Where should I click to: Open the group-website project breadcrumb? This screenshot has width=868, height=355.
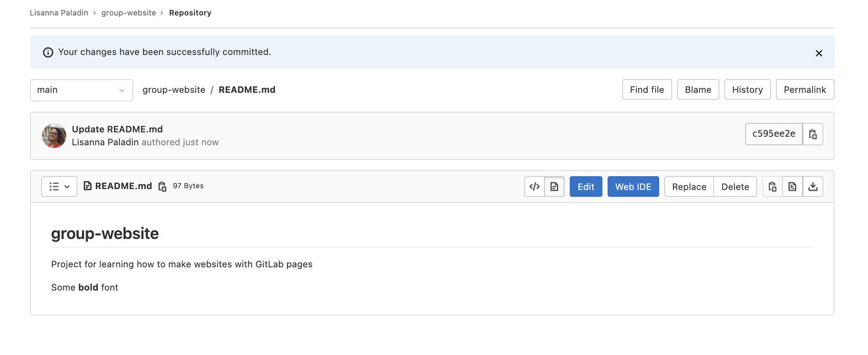(128, 12)
